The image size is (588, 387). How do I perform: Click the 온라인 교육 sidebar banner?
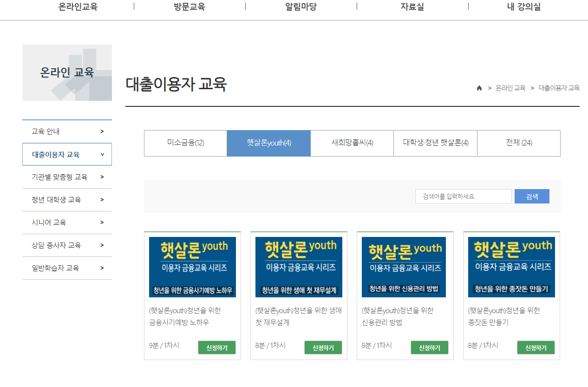pos(67,72)
